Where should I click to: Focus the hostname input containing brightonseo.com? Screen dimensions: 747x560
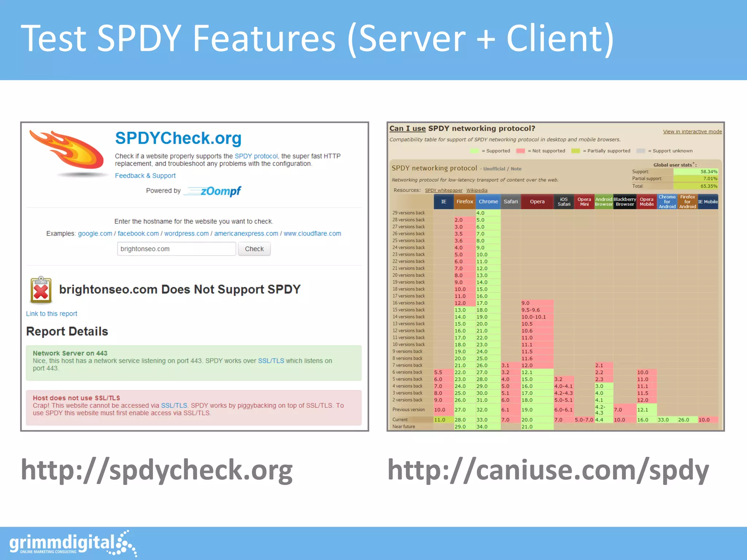point(177,249)
